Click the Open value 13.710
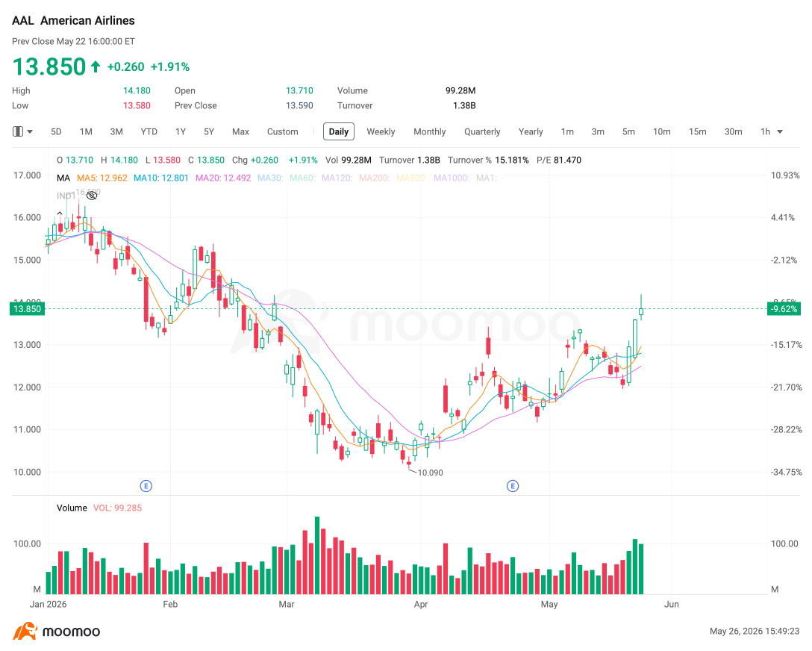Viewport: 812px width, 651px height. (x=299, y=90)
